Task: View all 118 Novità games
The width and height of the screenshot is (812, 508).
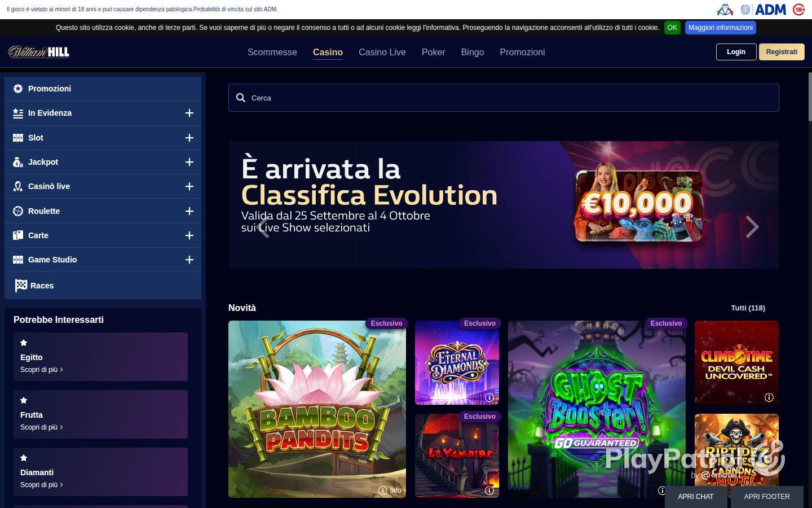Action: pyautogui.click(x=748, y=308)
